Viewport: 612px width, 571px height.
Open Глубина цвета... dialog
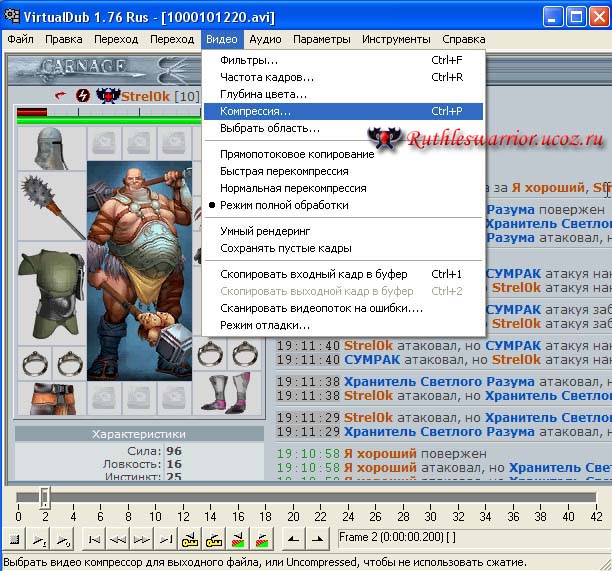coord(343,94)
